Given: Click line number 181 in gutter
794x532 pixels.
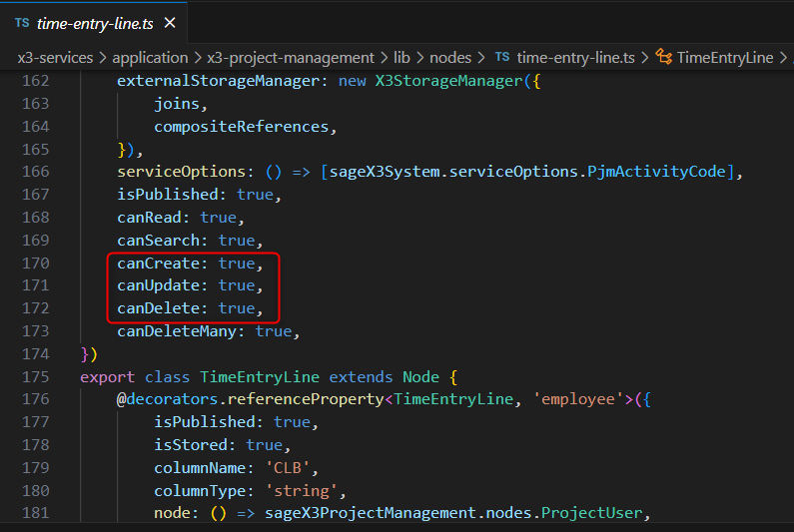Looking at the screenshot, I should coord(35,513).
